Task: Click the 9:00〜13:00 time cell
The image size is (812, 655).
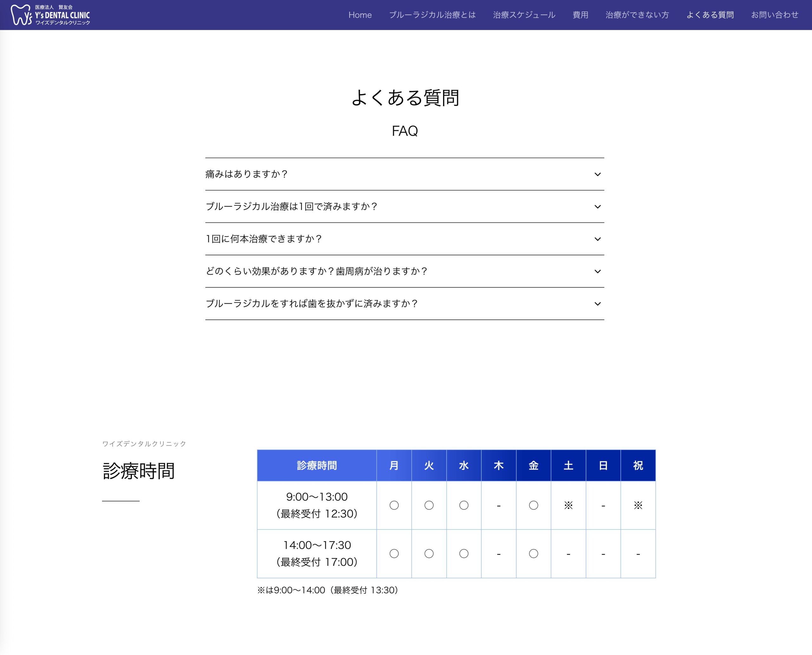Action: tap(317, 505)
